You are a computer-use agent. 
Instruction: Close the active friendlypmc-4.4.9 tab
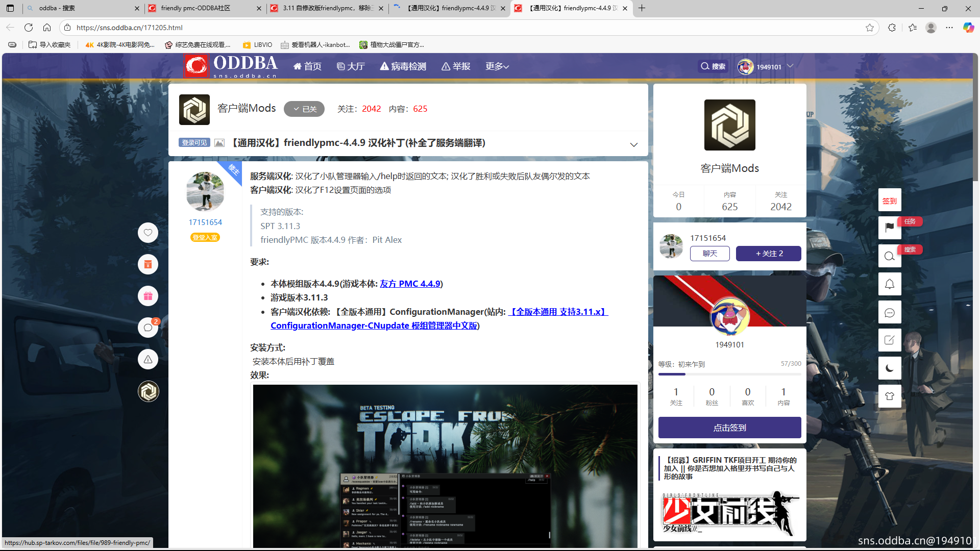(625, 8)
